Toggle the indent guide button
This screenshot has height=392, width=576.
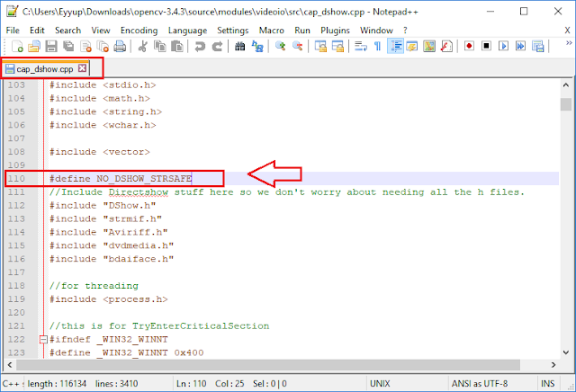[395, 46]
